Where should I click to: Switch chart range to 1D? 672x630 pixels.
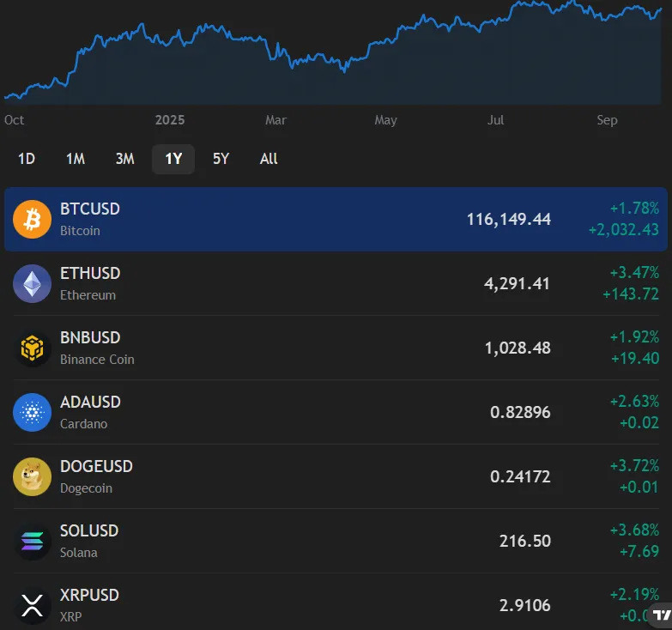pos(27,159)
